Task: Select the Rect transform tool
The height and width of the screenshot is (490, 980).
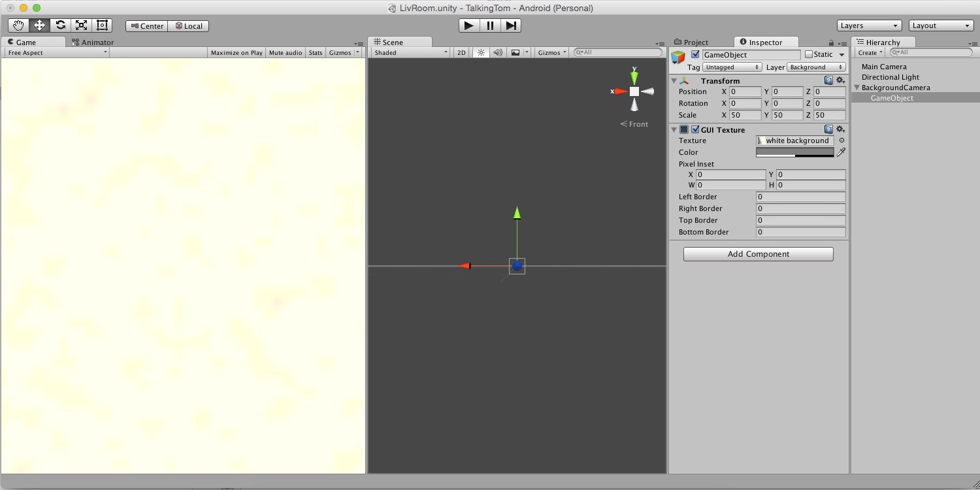Action: pyautogui.click(x=102, y=25)
